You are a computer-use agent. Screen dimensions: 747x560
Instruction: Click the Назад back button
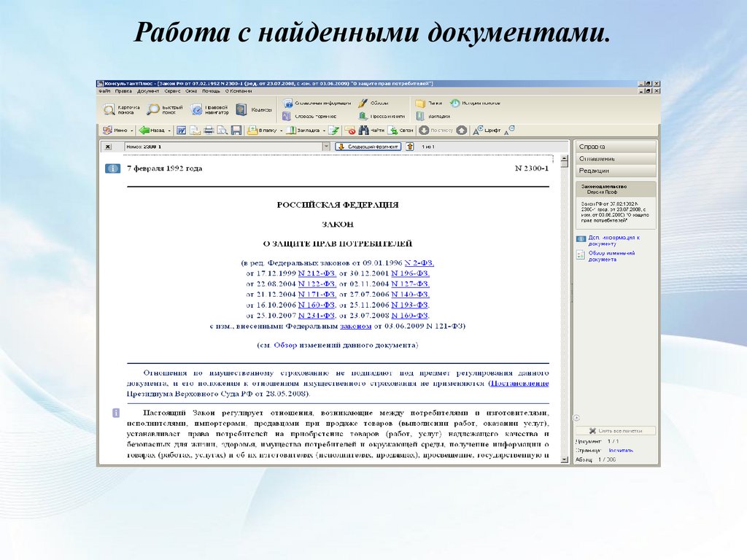click(152, 130)
